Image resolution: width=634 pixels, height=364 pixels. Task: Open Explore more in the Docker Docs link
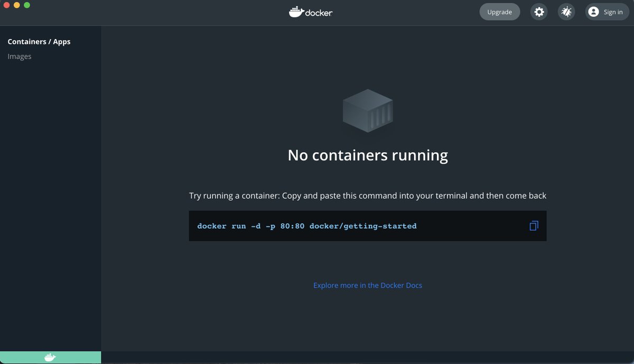pos(368,285)
